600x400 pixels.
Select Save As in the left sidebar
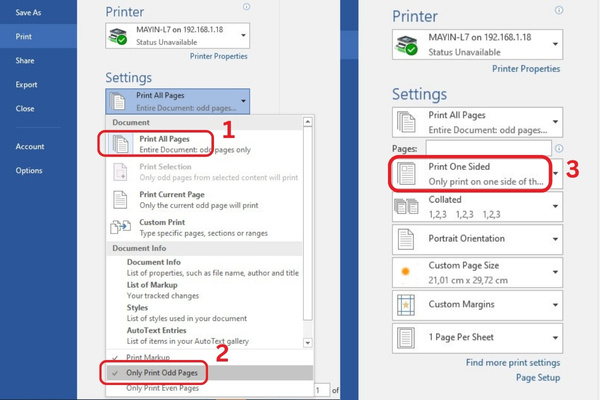tap(31, 13)
